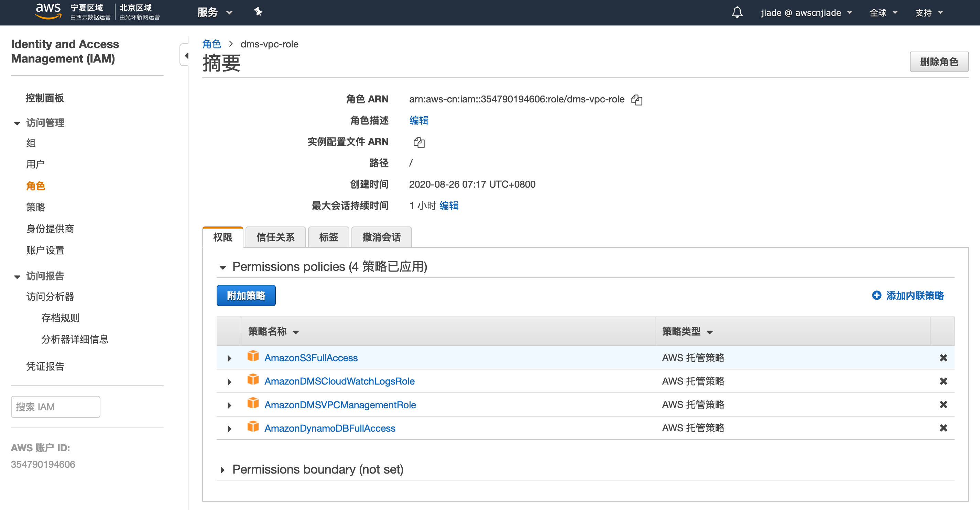Viewport: 980px width, 510px height.
Task: Expand the Permissions boundary section
Action: click(222, 470)
